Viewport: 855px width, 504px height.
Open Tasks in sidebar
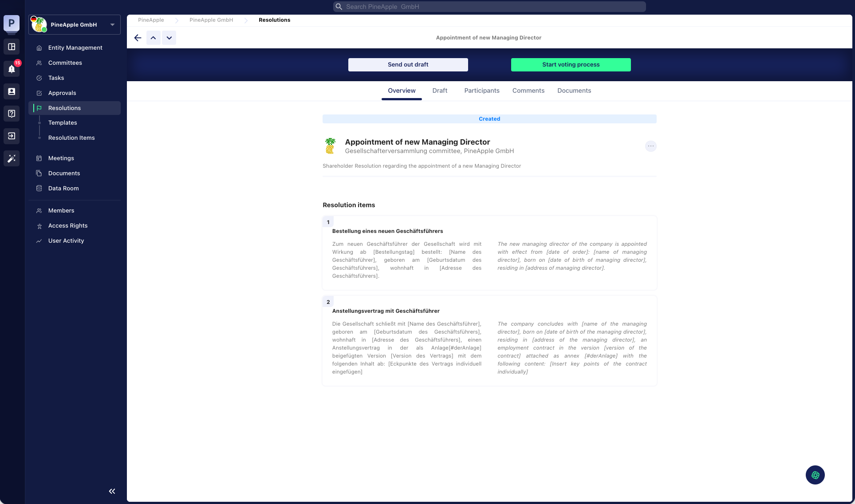75,78
